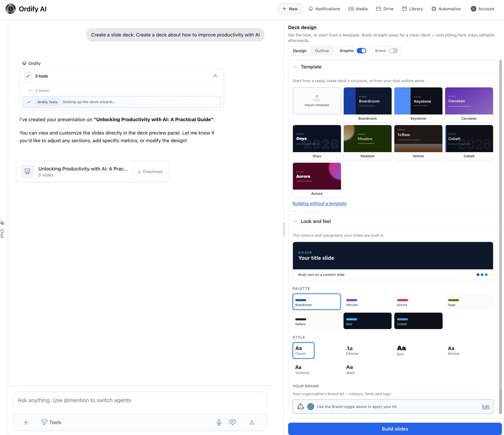Click the brand kit logo icon
The height and width of the screenshot is (435, 504).
301,407
